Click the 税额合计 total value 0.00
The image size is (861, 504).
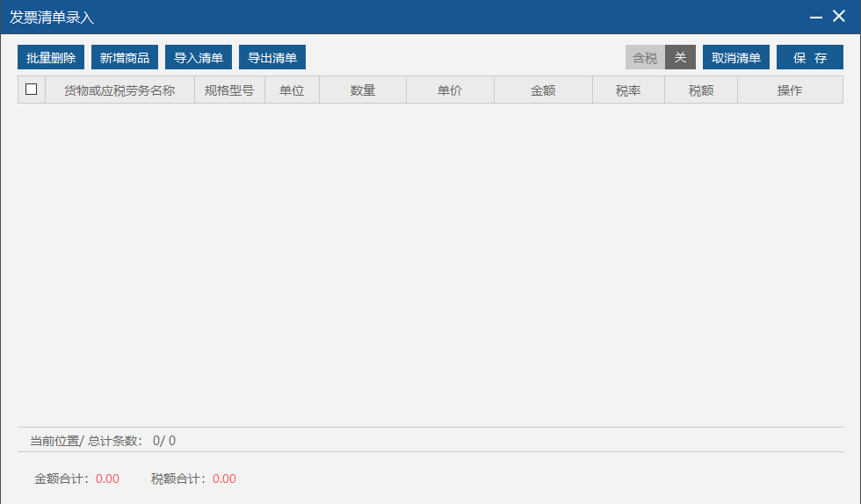(x=225, y=479)
